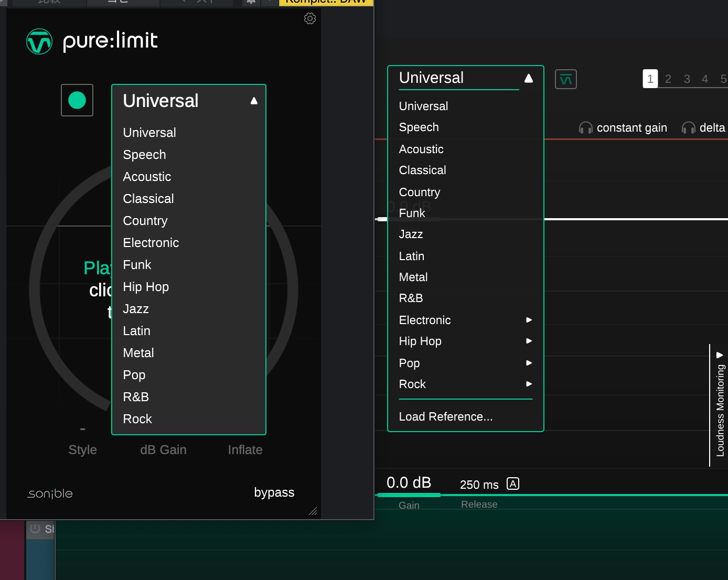Click the track power icon
The width and height of the screenshot is (728, 580).
[x=35, y=529]
